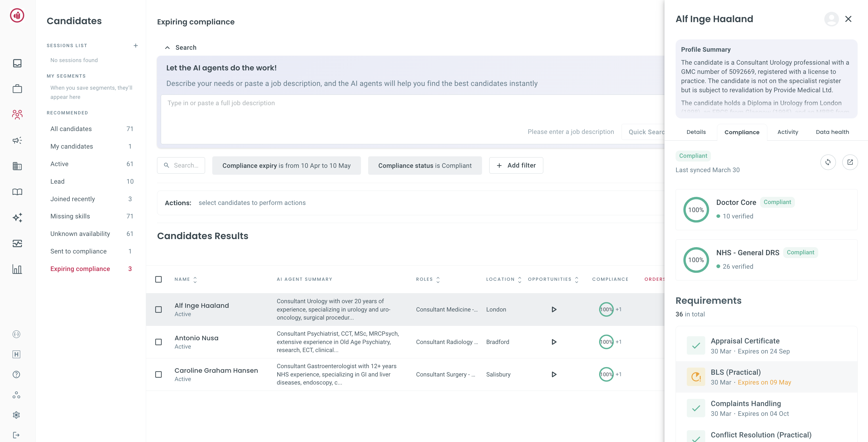
Task: Select the Unknown availability segment
Action: pos(92,234)
